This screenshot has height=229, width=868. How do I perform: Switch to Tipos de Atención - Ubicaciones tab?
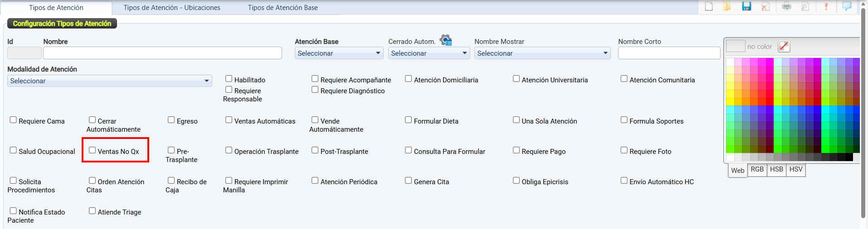(172, 8)
